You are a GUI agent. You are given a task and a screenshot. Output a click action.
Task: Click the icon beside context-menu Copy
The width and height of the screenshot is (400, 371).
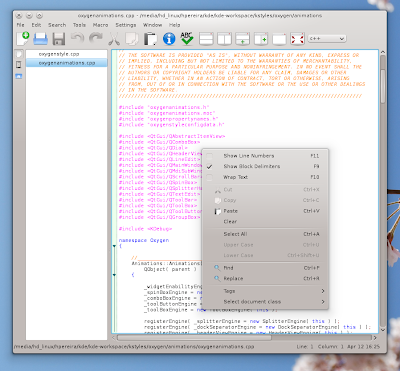coord(218,201)
